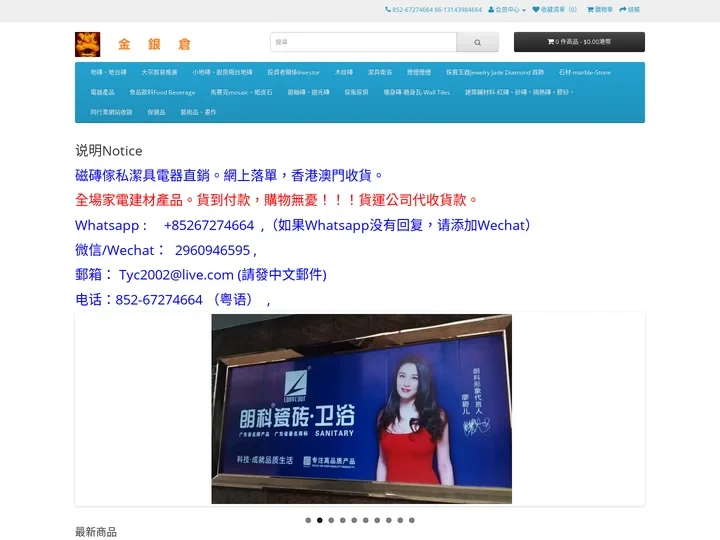Click the phone icon beside 852-67274664
Screen dimensions: 720x540
tap(388, 9)
